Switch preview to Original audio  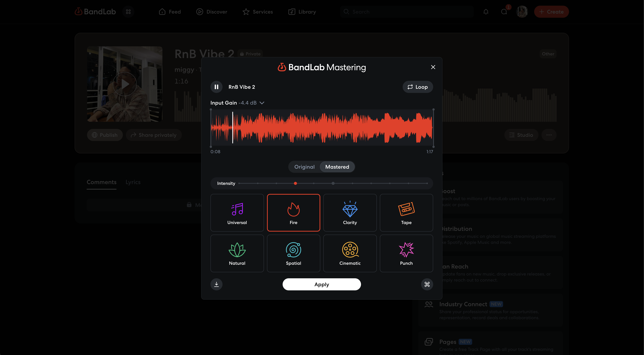click(304, 167)
